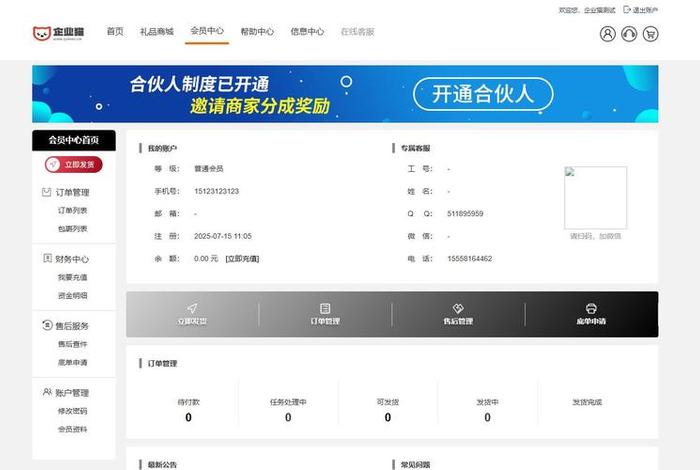The width and height of the screenshot is (700, 470).
Task: Open 会员资料 in the sidebar
Action: 72,430
